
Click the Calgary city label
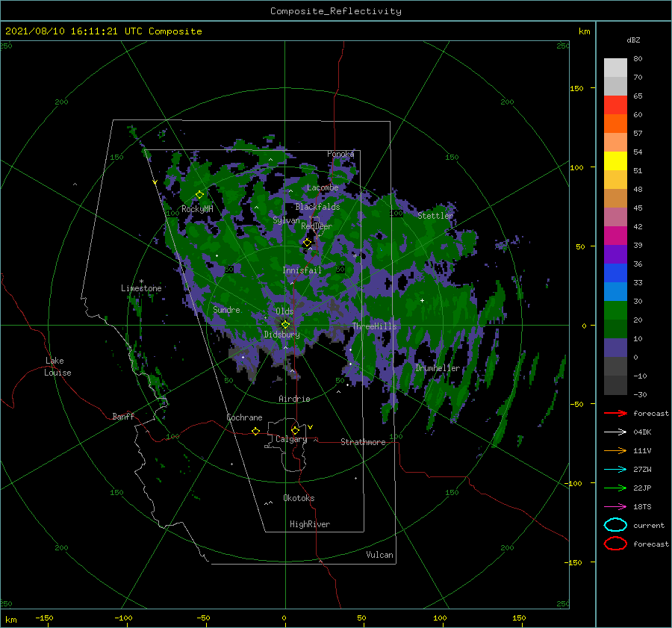point(291,439)
